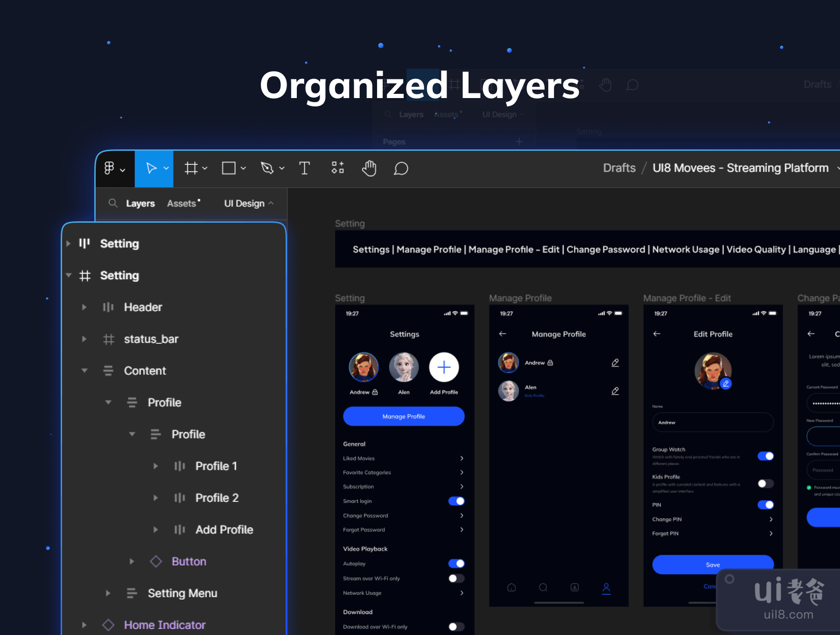The height and width of the screenshot is (635, 840).
Task: Activate the Hand tool
Action: (369, 168)
